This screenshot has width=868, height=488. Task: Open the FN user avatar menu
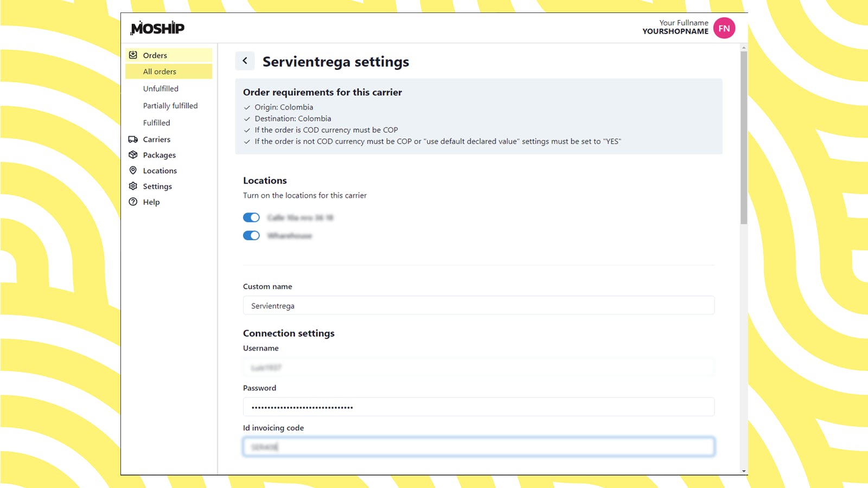[x=724, y=28]
